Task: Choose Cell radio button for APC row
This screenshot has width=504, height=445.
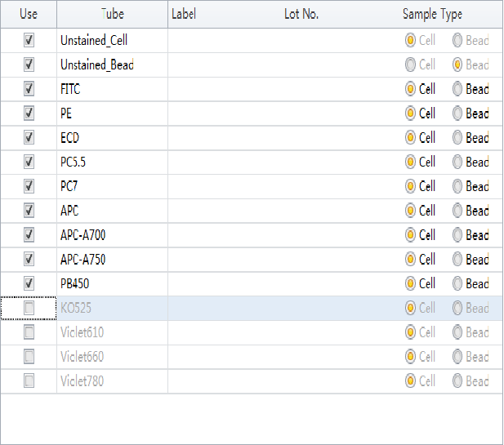Action: tap(411, 211)
